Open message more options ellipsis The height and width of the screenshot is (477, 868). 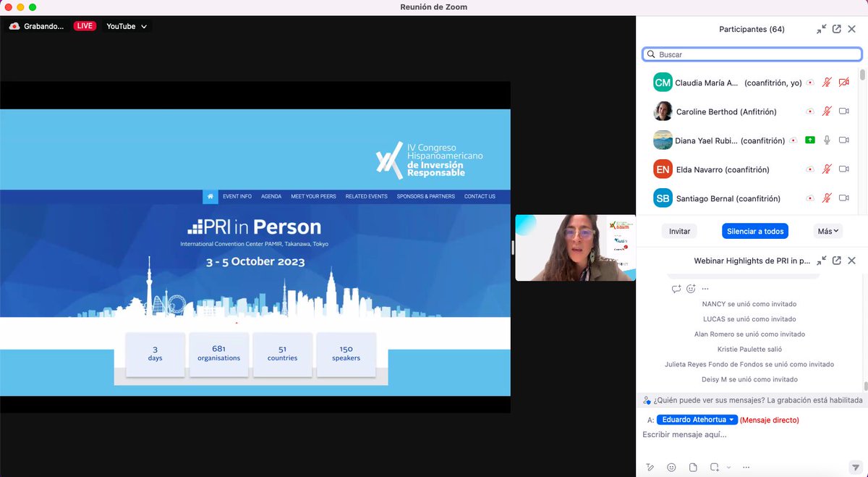[x=705, y=289]
